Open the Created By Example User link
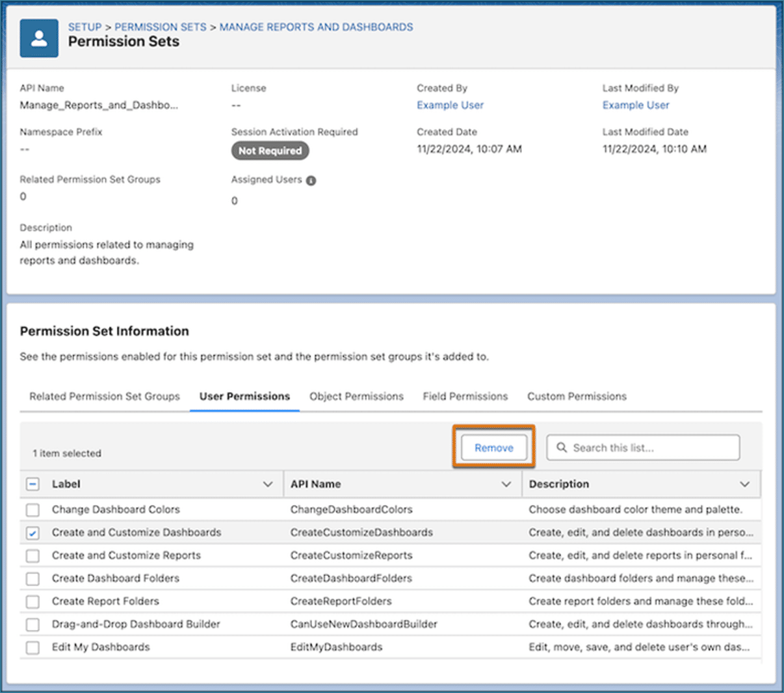 point(450,105)
